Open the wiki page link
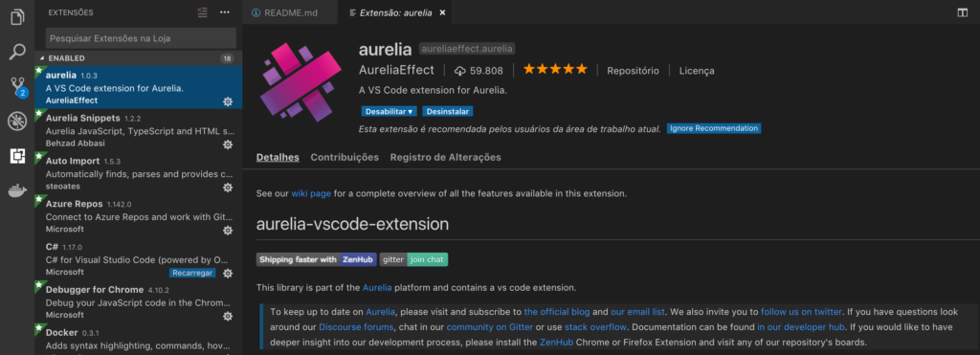Viewport: 980px width, 355px height. (311, 193)
